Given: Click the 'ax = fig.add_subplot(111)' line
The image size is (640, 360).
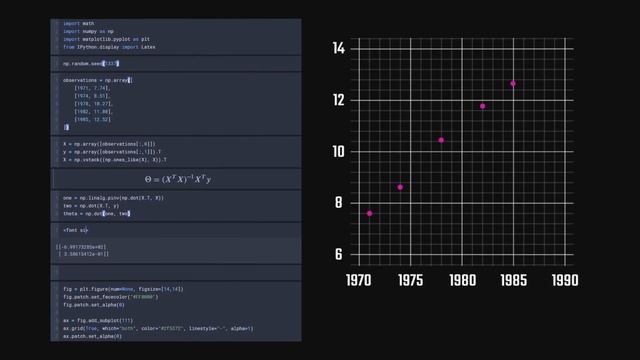Looking at the screenshot, I should [x=98, y=320].
